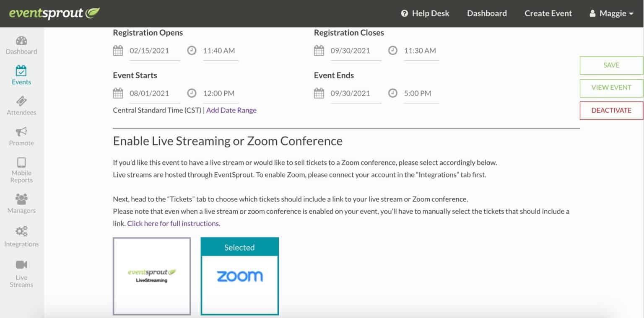
Task: Select the Events calendar icon in sidebar
Action: point(21,70)
